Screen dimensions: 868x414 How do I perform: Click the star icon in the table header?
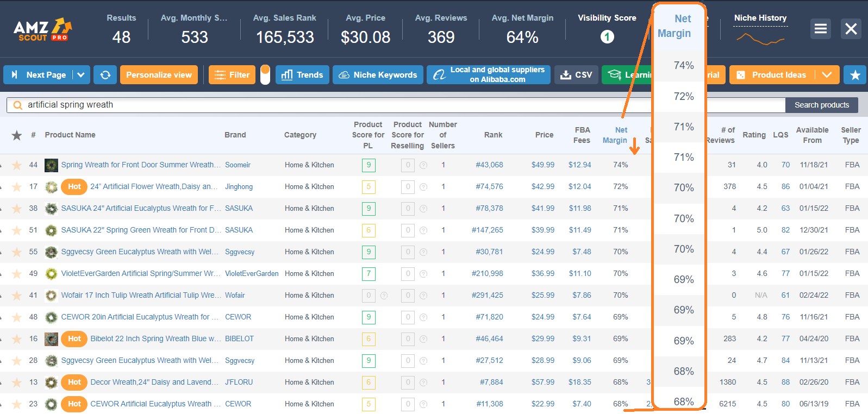(x=17, y=135)
